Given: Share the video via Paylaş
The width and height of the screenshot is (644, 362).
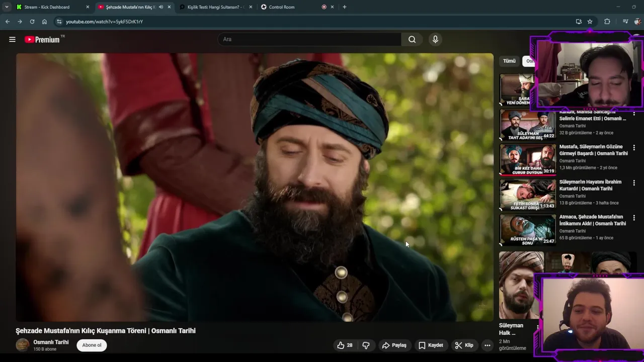Looking at the screenshot, I should click(x=394, y=345).
